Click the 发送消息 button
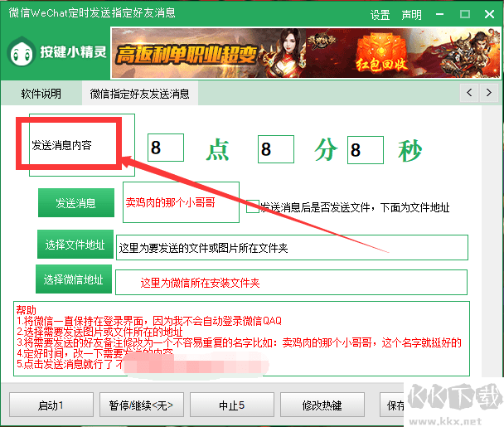504x427 pixels. 76,203
